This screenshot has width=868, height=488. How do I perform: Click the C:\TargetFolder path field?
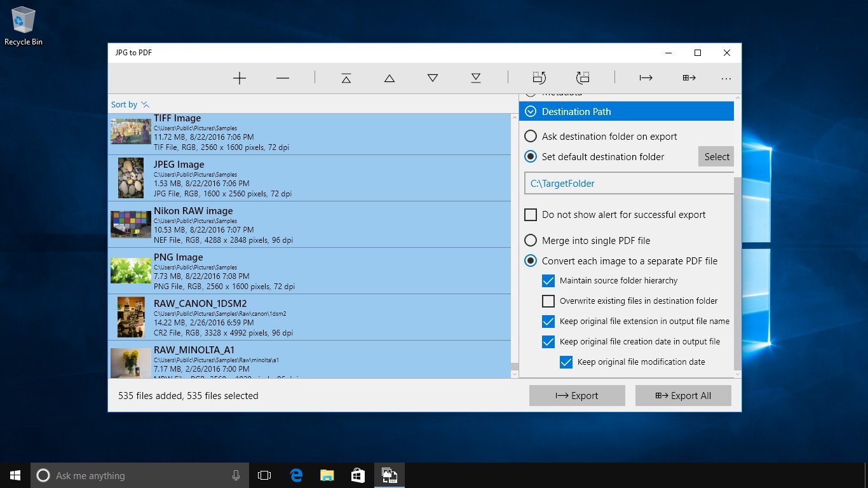[x=628, y=184]
